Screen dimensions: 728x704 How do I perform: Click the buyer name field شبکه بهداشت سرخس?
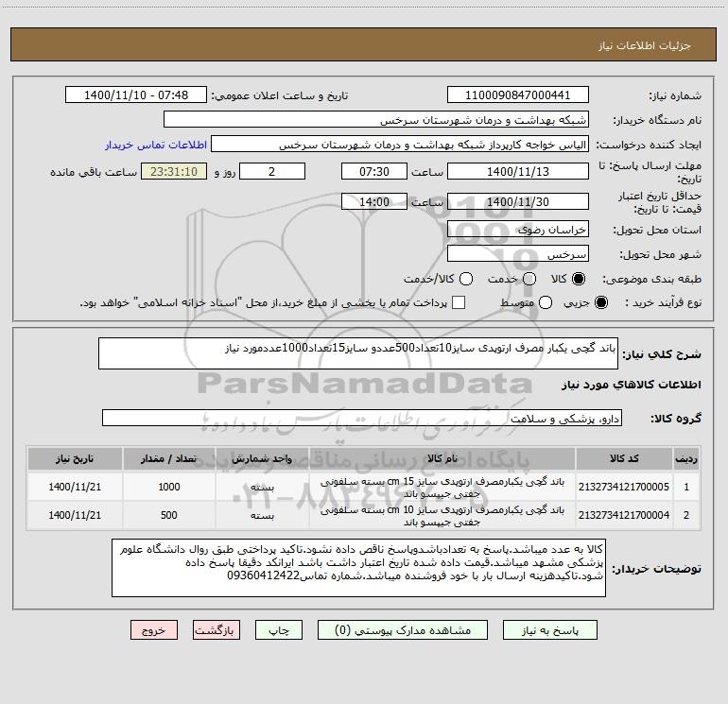376,119
